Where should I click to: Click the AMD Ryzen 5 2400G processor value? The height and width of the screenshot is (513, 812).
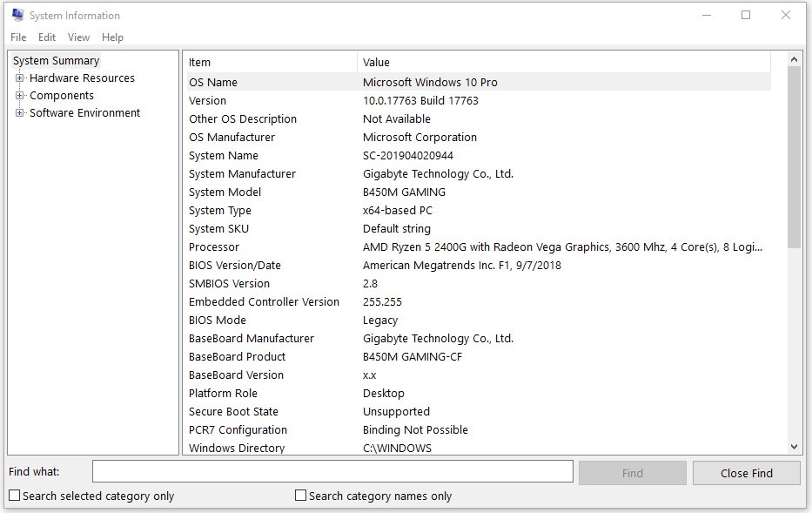[562, 247]
